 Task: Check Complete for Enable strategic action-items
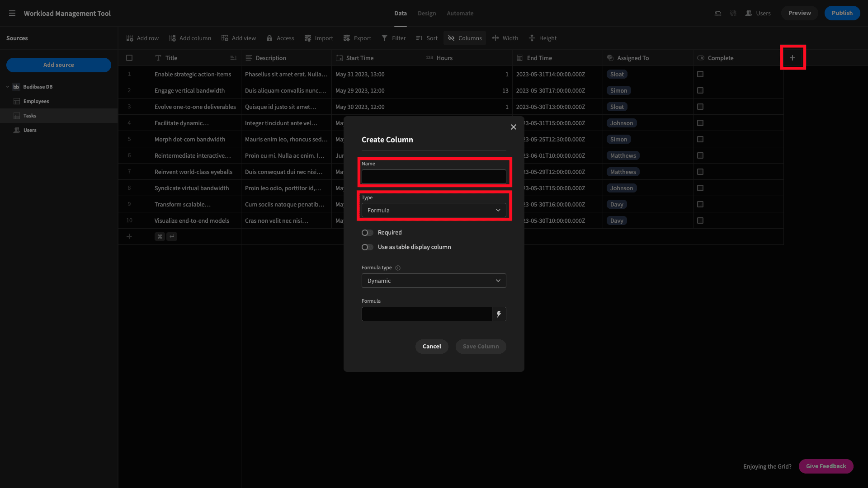[700, 74]
